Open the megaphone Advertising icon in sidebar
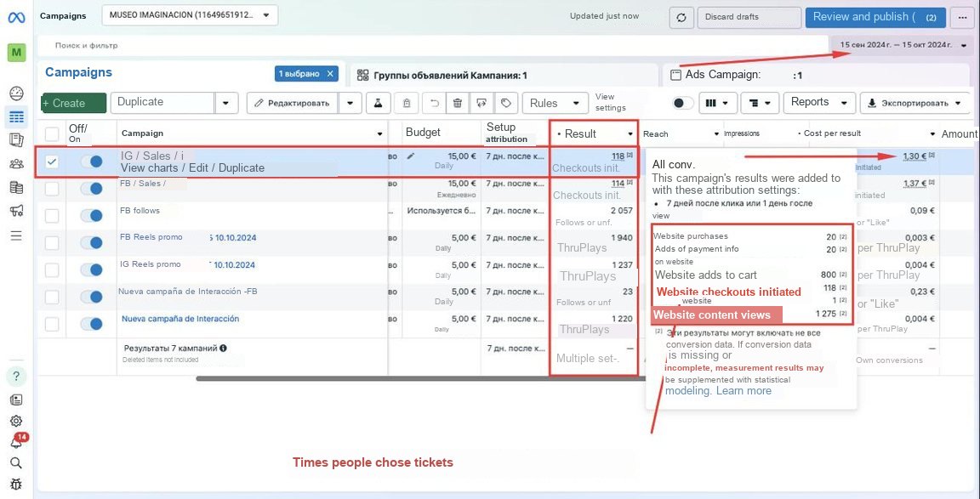Image resolution: width=980 pixels, height=499 pixels. tap(16, 211)
